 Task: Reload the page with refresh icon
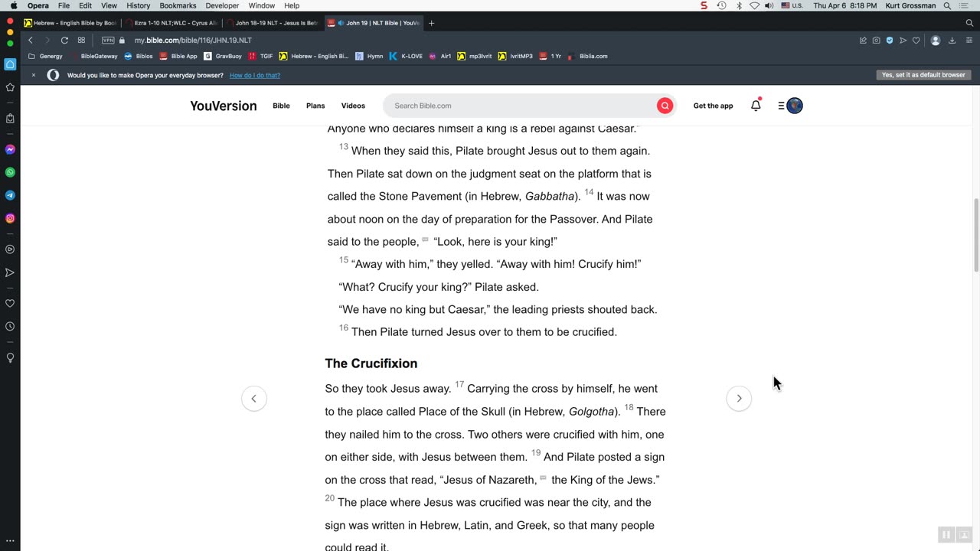point(64,40)
